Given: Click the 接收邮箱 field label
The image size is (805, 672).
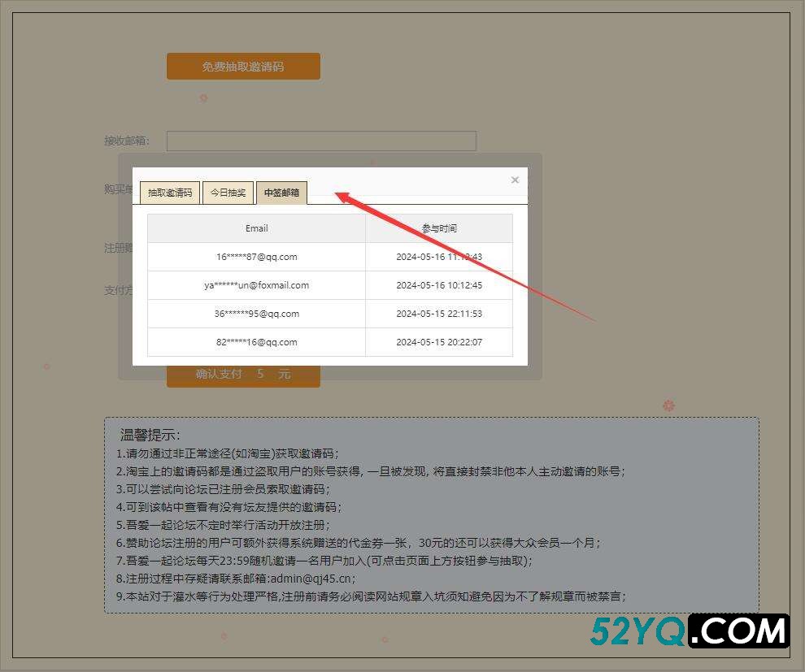Looking at the screenshot, I should [126, 141].
